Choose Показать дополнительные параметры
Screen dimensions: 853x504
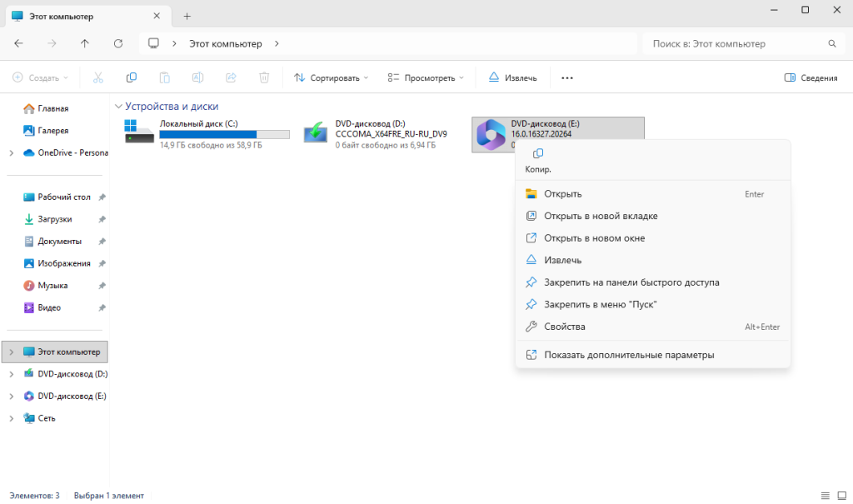(x=653, y=355)
